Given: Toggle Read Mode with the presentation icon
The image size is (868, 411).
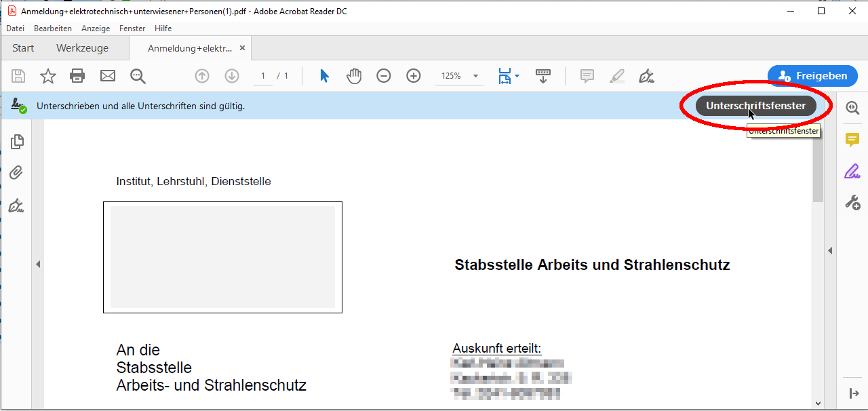Looking at the screenshot, I should coord(543,76).
